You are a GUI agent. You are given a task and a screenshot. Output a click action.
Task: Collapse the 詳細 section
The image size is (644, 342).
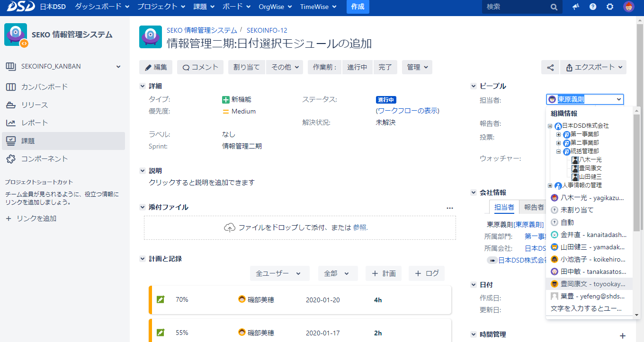point(142,86)
